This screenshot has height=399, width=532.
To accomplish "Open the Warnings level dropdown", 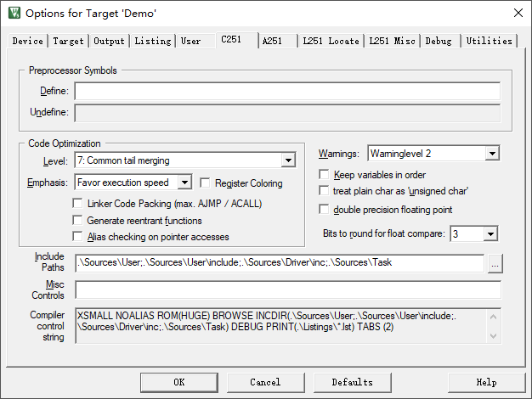I will 491,154.
